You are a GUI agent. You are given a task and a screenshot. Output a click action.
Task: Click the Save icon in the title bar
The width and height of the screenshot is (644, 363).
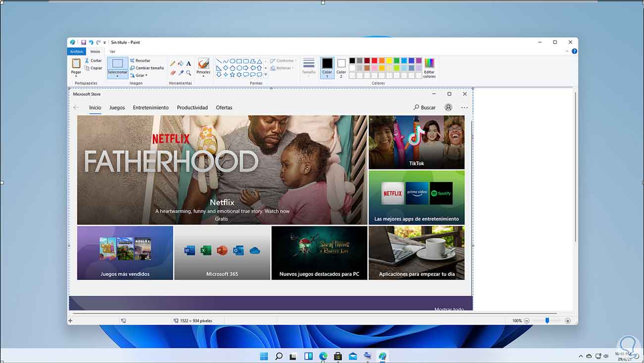coord(84,43)
